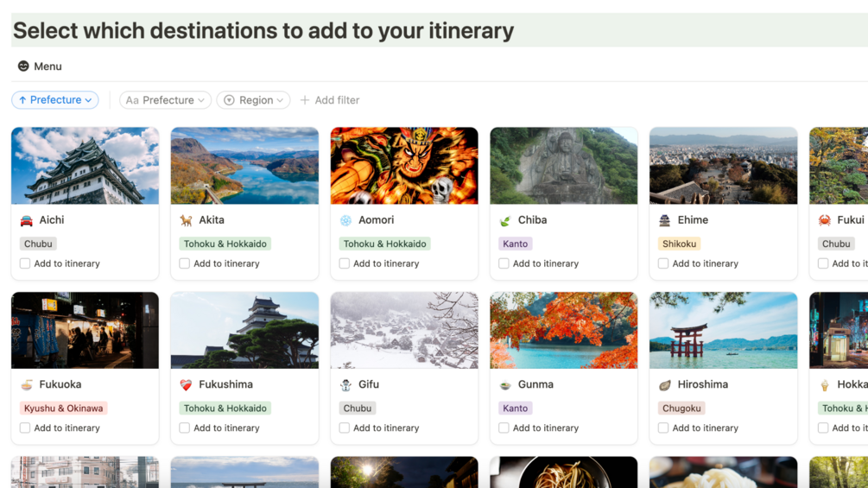Viewport: 868px width, 488px height.
Task: Click the Gunma bowl icon
Action: tap(505, 384)
